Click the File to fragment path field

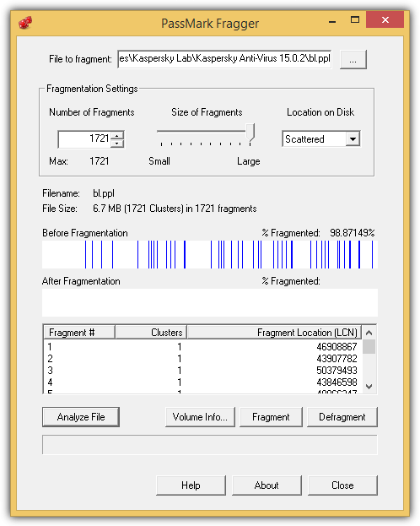(224, 59)
